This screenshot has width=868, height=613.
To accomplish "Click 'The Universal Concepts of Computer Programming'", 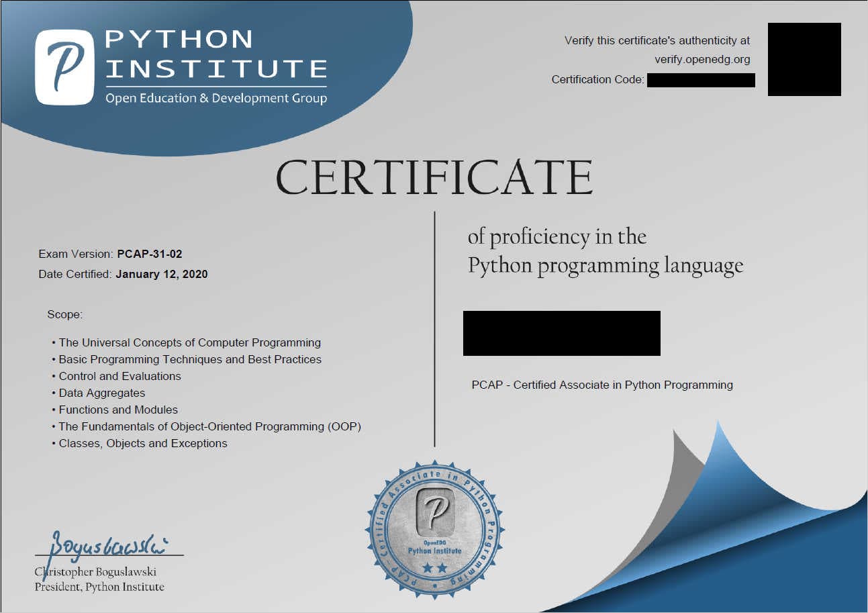I will 190,342.
